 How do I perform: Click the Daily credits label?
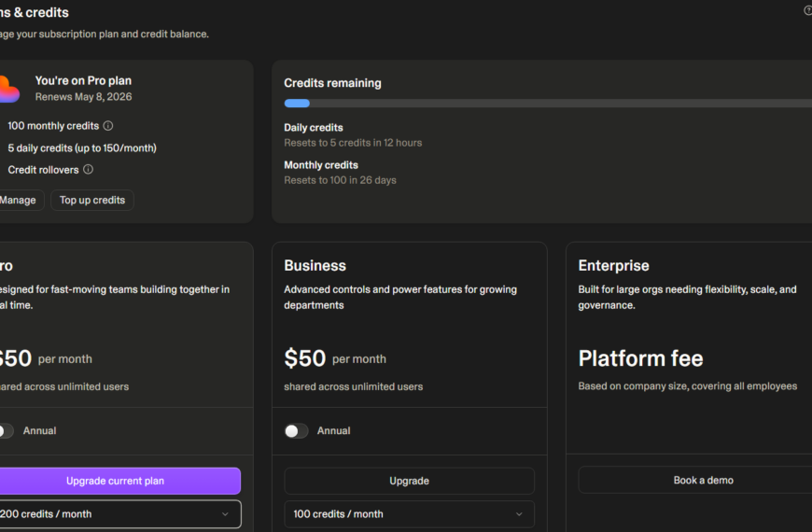pyautogui.click(x=314, y=128)
